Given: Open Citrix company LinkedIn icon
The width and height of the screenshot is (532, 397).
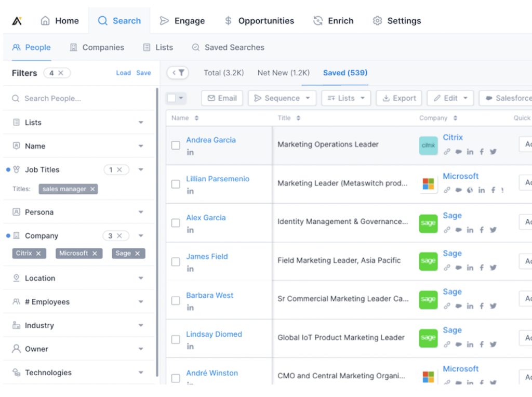Looking at the screenshot, I should coord(470,152).
